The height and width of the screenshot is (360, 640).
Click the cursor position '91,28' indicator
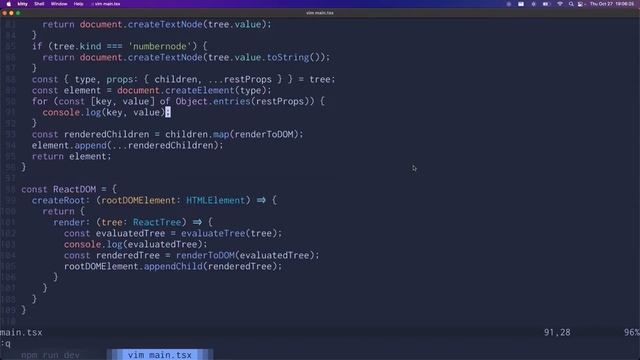click(557, 333)
